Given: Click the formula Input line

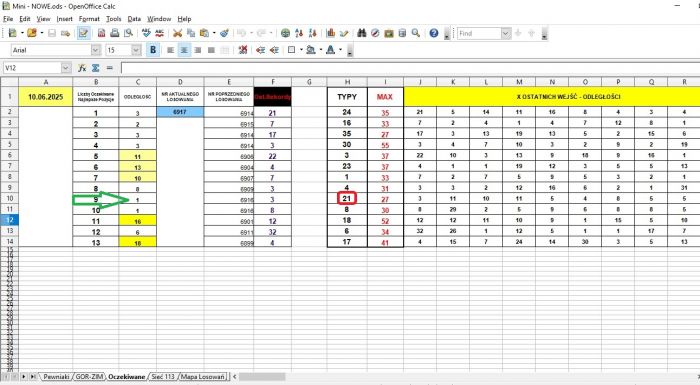Looking at the screenshot, I should [410, 68].
